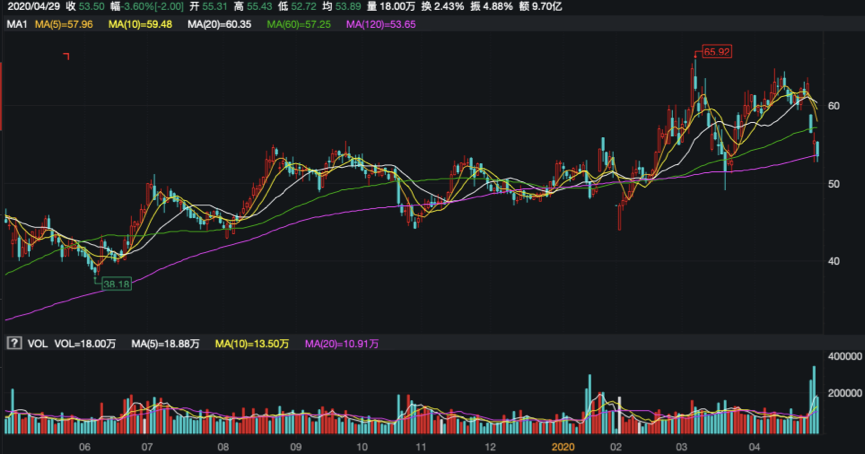Select the MA1 indicator label
Image resolution: width=865 pixels, height=454 pixels.
(x=15, y=23)
